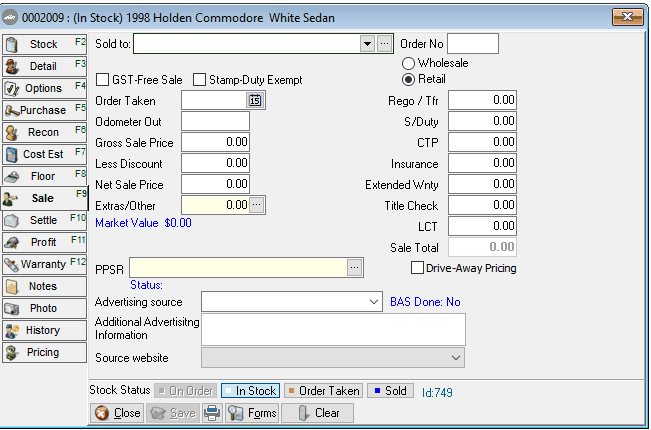Focus the CTP amount field

tap(482, 142)
